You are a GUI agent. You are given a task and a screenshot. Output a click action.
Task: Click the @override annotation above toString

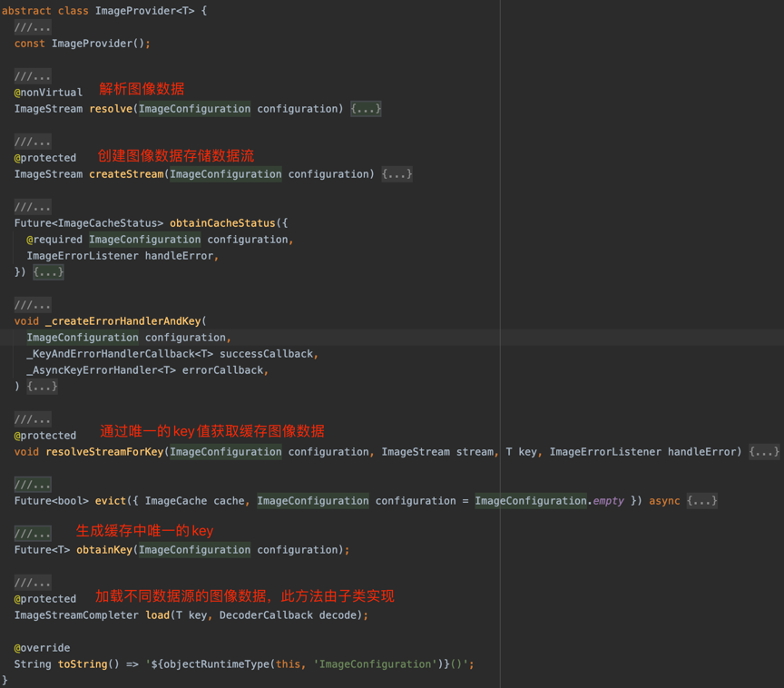[x=44, y=647]
